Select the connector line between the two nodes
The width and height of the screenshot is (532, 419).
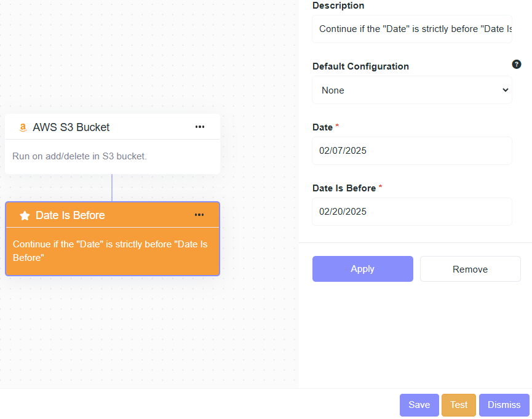[112, 188]
